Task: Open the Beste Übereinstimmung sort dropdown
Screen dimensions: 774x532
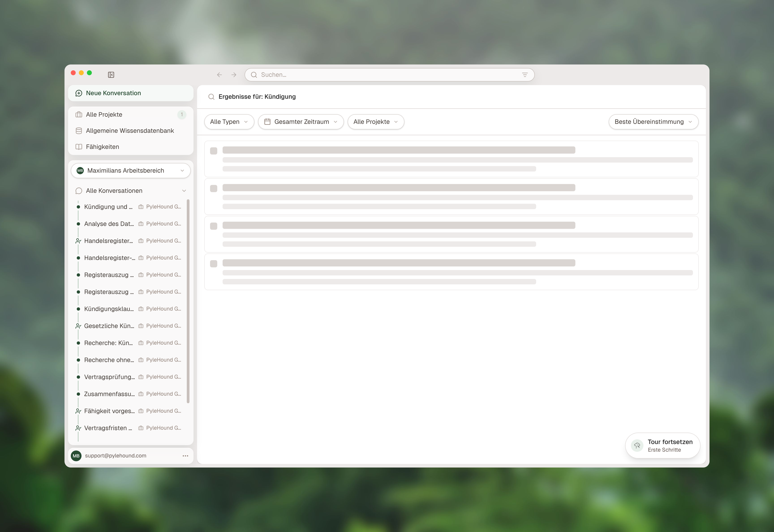Action: click(653, 122)
